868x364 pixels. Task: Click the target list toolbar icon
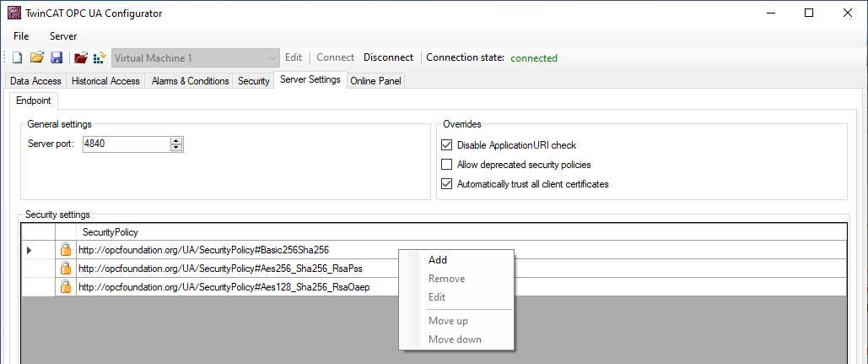click(99, 57)
